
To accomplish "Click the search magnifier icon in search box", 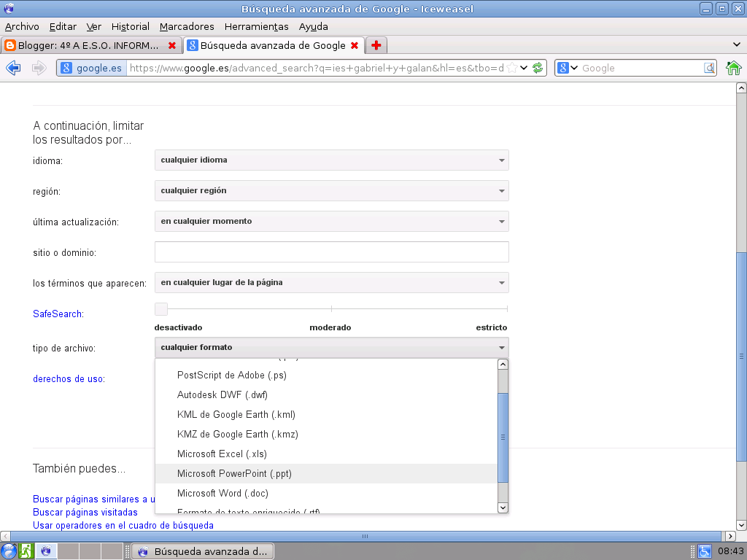I will click(709, 68).
